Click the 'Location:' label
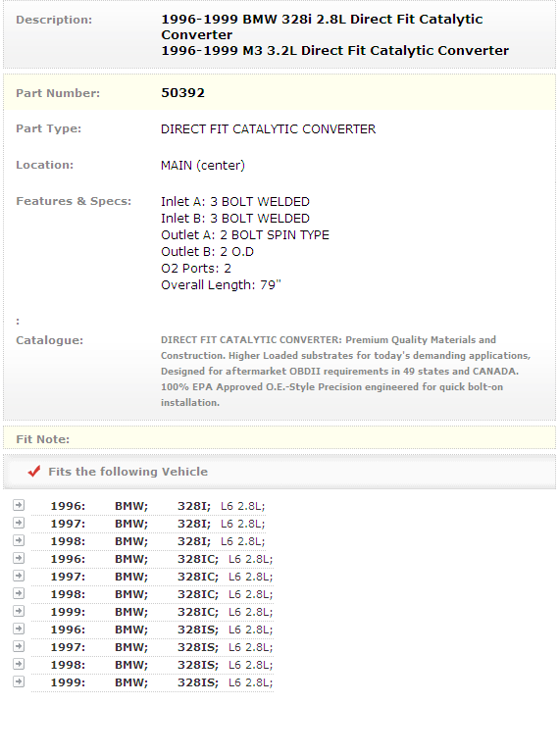The image size is (559, 756). pyautogui.click(x=45, y=165)
